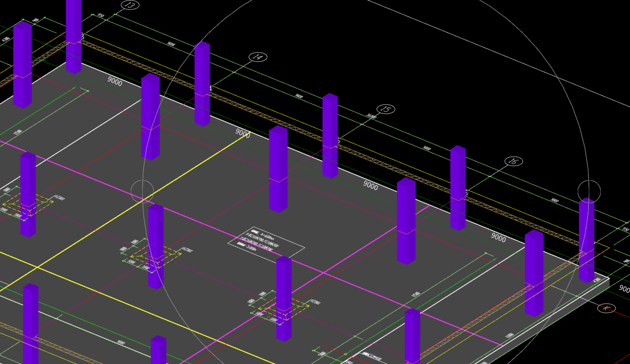Select the purple column on axis line 16

pyautogui.click(x=458, y=188)
